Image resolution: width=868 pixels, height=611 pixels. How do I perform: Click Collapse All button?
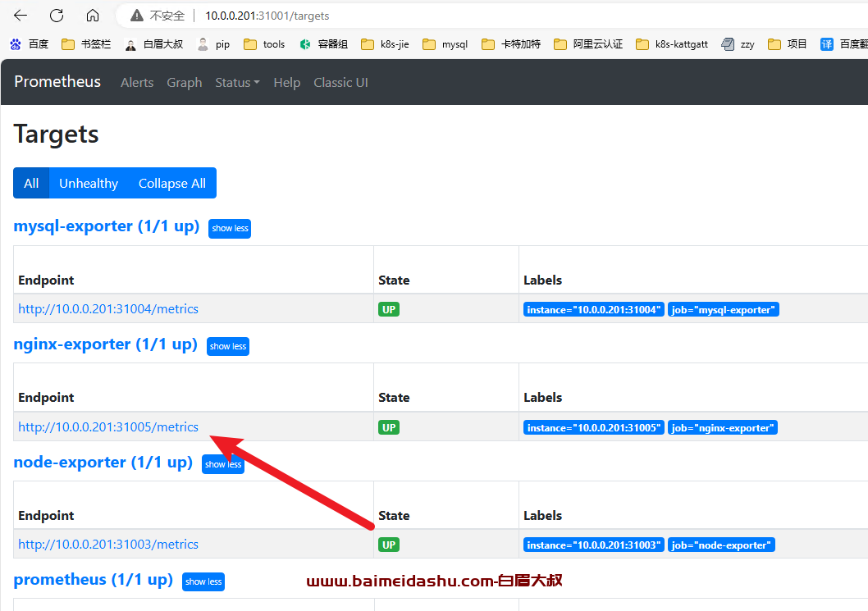click(172, 183)
